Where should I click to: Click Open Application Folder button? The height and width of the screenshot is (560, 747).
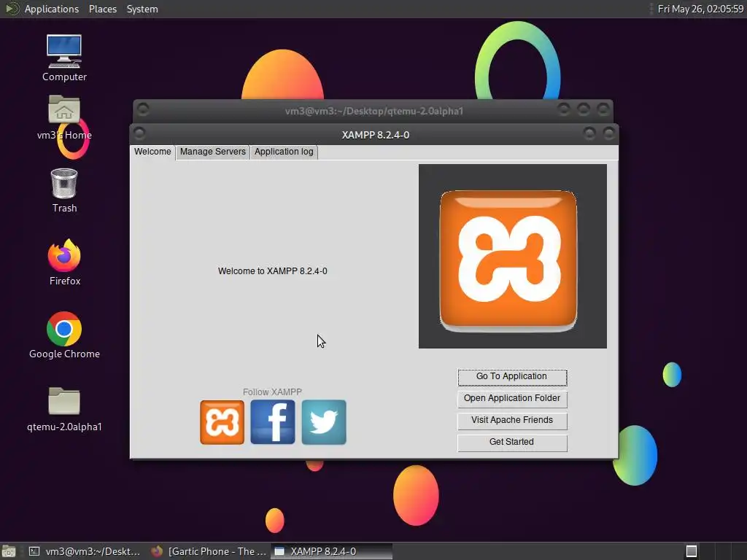(512, 399)
